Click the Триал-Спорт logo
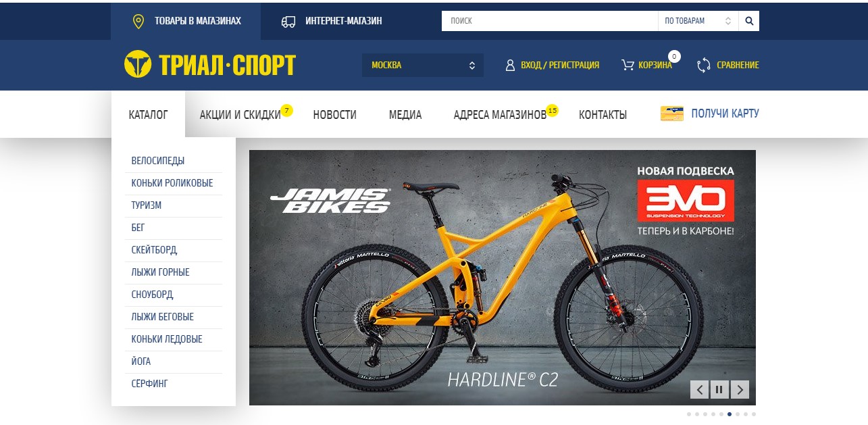This screenshot has height=425, width=868. coord(210,65)
